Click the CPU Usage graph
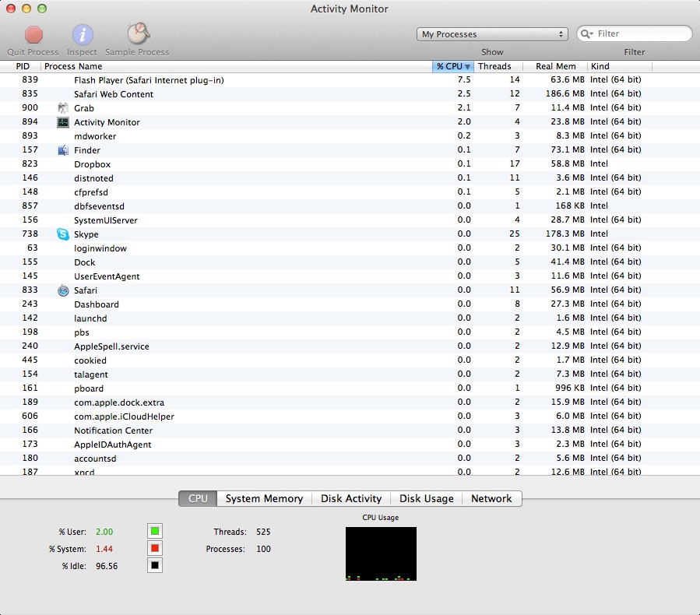This screenshot has height=615, width=700. tap(381, 553)
